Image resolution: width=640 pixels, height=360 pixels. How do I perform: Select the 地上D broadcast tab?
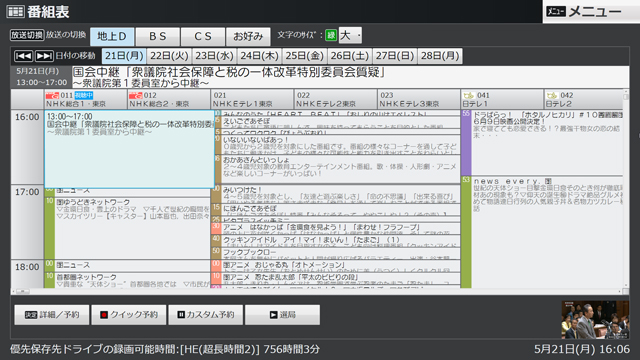112,37
